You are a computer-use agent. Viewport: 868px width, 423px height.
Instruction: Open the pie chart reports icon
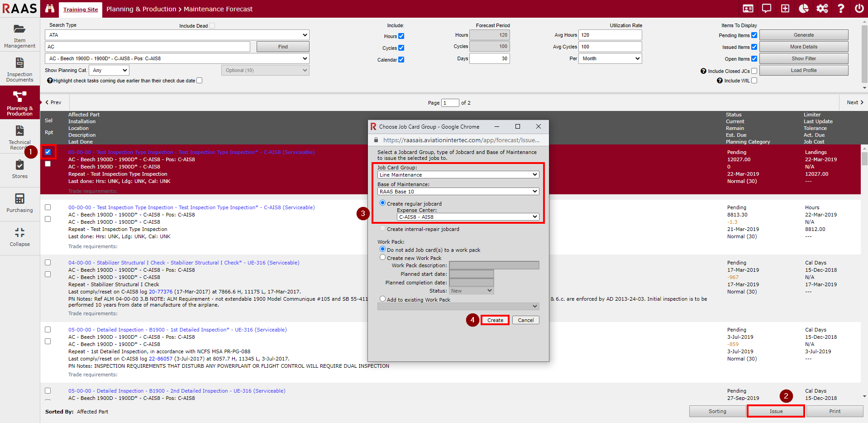(x=803, y=9)
